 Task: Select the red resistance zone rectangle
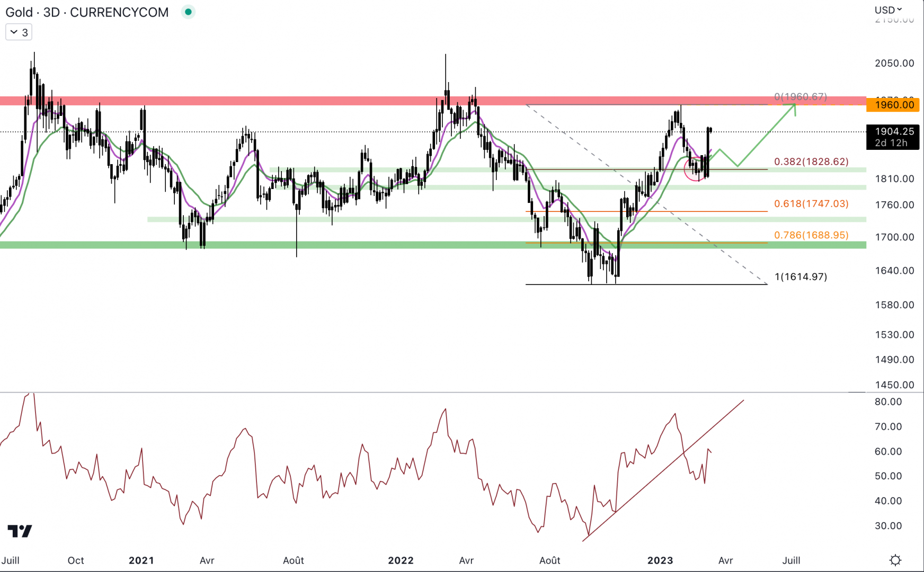coord(433,101)
